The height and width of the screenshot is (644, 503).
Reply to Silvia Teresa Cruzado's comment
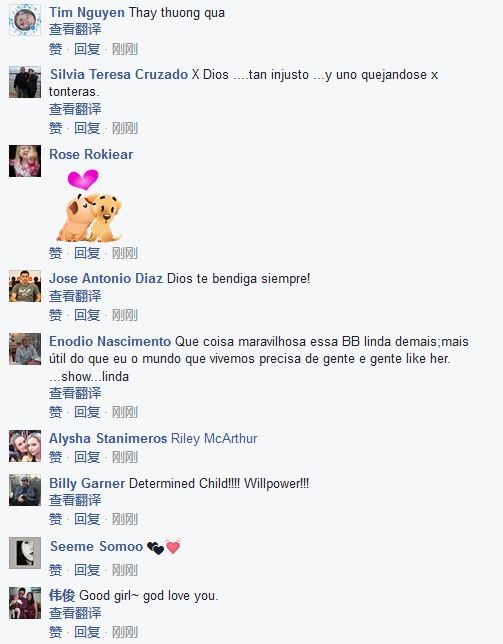point(87,128)
